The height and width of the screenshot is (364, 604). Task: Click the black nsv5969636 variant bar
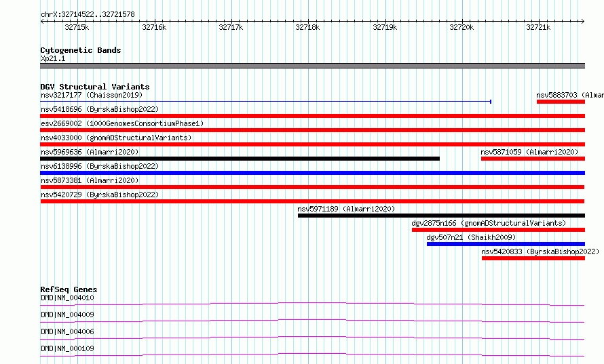point(240,159)
